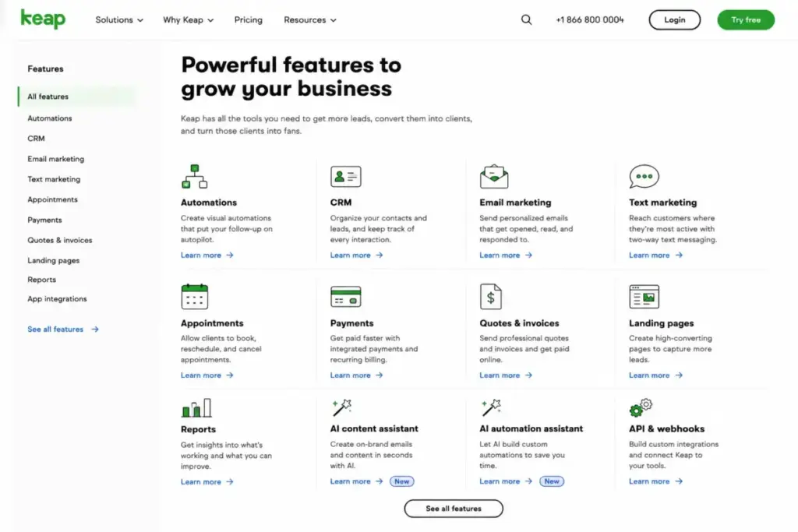Click Learn more under Quotes & invoices
Image resolution: width=798 pixels, height=532 pixels.
(x=500, y=375)
